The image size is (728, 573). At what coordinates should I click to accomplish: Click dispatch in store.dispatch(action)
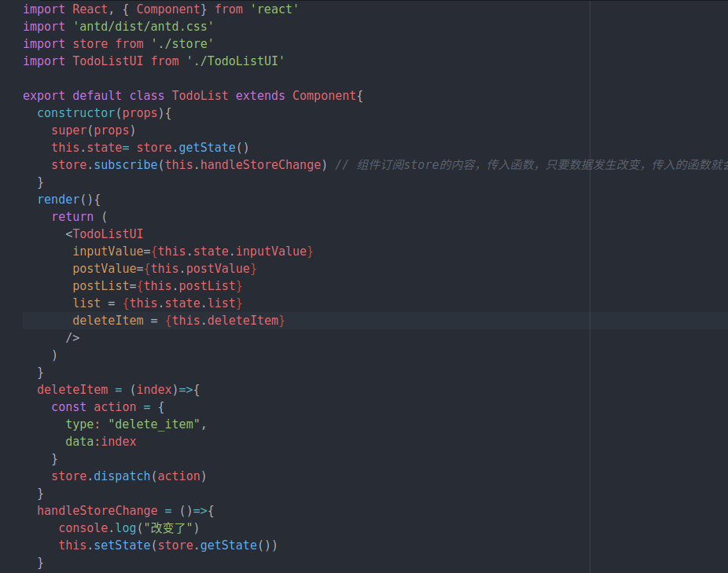click(122, 476)
